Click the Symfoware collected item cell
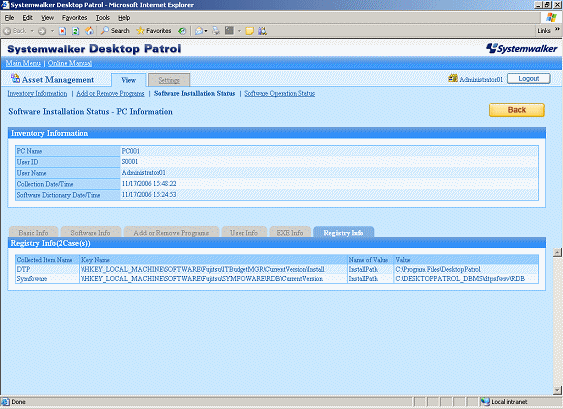This screenshot has height=409, width=563. pyautogui.click(x=47, y=279)
